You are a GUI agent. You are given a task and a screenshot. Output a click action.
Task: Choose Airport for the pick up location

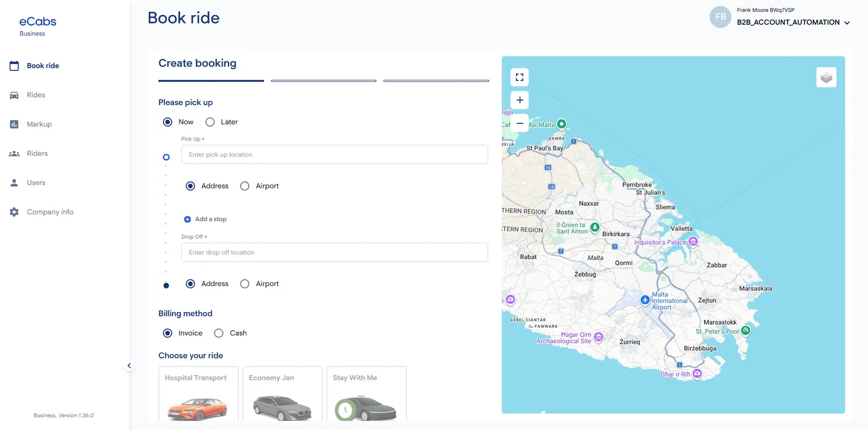[245, 186]
